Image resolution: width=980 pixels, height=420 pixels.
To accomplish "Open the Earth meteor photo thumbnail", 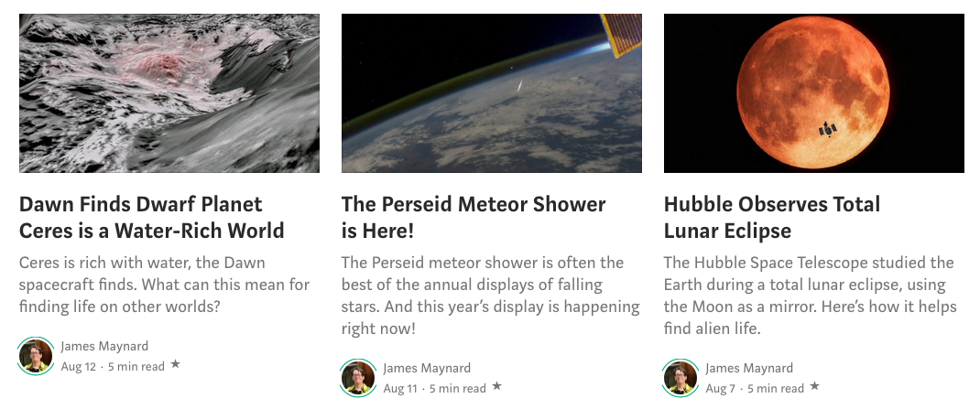I will tap(491, 93).
